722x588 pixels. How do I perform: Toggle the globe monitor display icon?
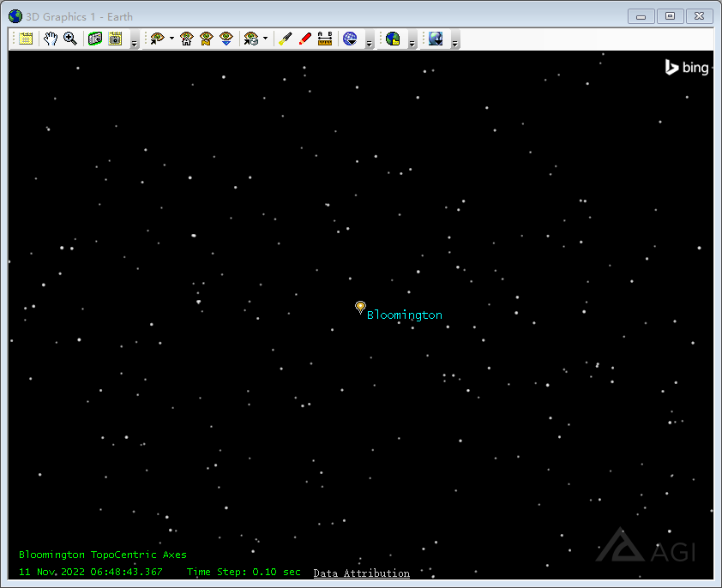[436, 39]
